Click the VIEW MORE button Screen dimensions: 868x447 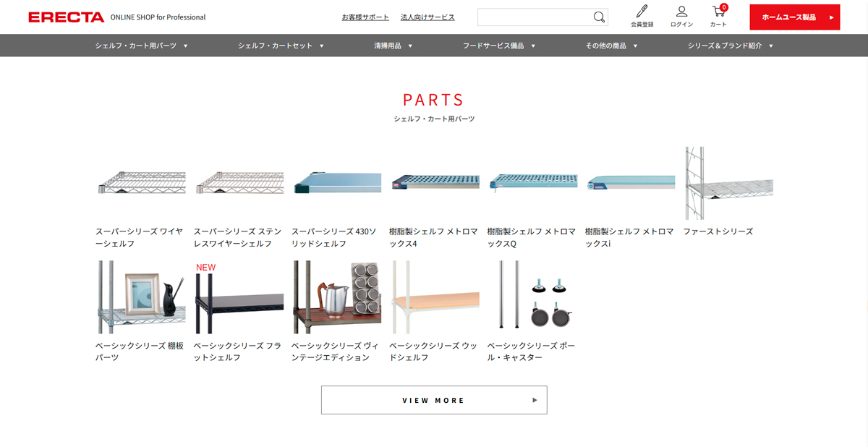click(x=434, y=400)
